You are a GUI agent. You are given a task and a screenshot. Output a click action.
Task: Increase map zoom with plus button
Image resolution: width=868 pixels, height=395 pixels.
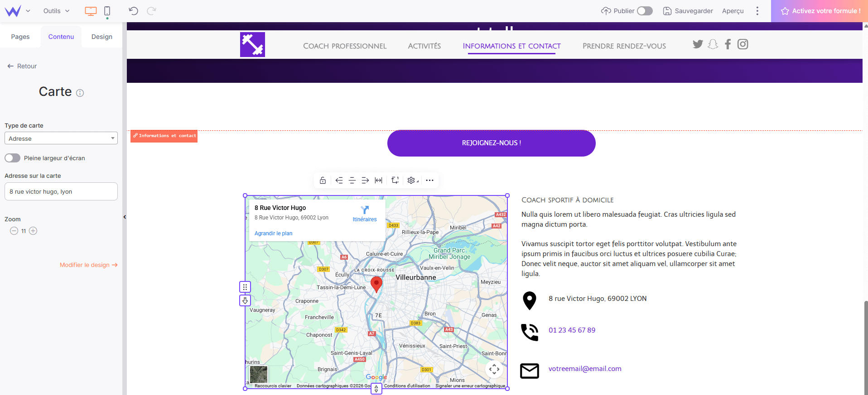(x=33, y=231)
